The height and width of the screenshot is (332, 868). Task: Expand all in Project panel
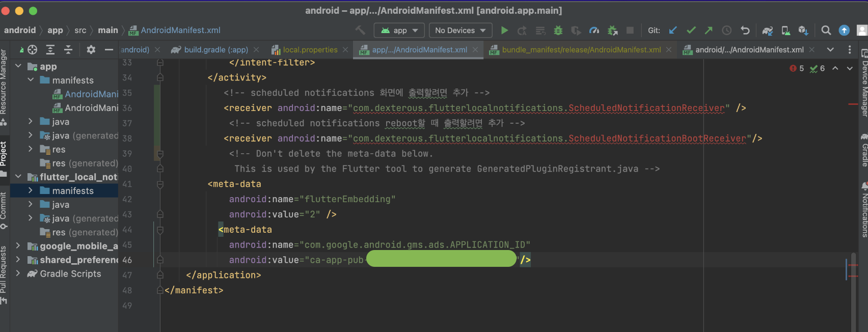coord(50,49)
